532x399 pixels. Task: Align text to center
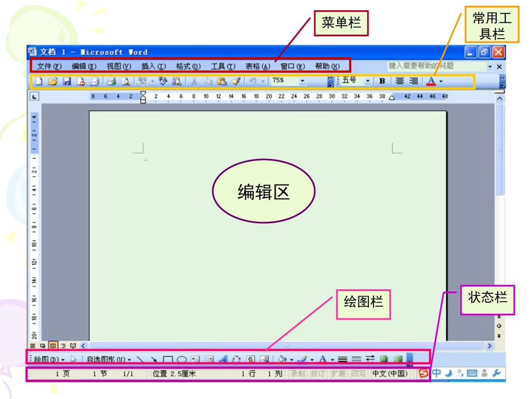tap(400, 81)
